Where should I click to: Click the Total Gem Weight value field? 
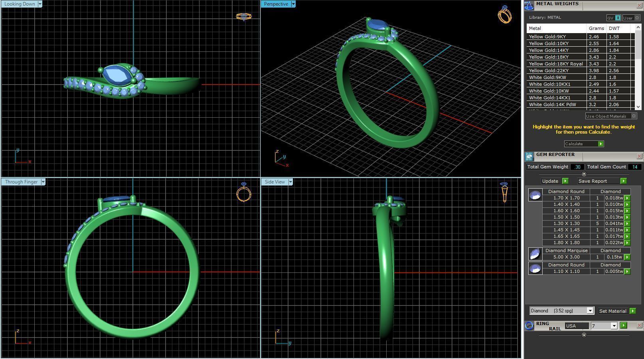click(577, 167)
